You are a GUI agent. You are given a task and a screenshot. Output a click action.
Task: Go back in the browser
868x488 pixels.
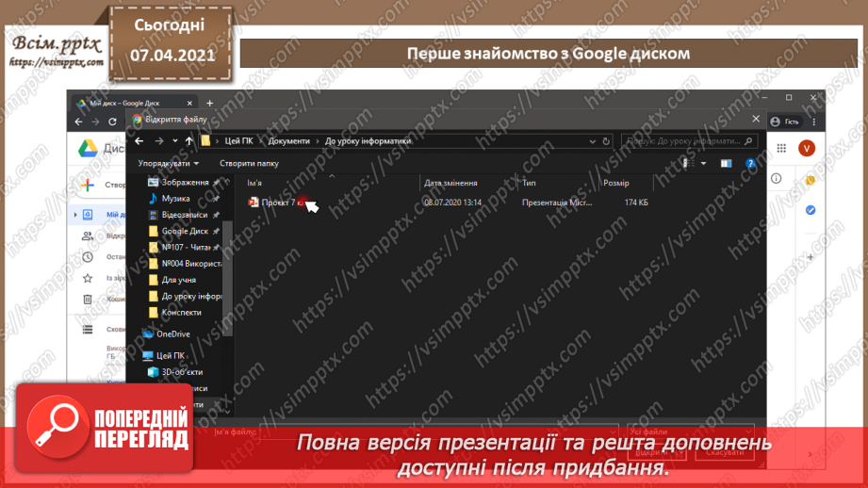tap(78, 122)
